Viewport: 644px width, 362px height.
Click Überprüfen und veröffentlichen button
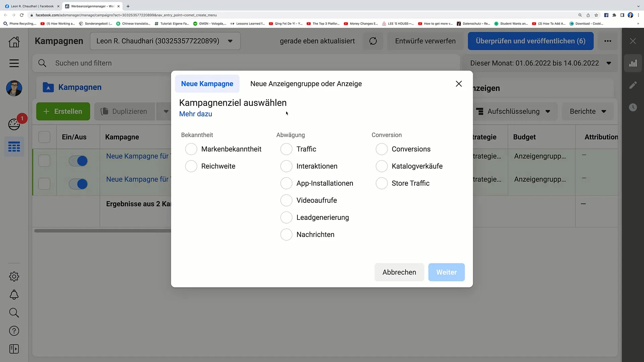[530, 41]
